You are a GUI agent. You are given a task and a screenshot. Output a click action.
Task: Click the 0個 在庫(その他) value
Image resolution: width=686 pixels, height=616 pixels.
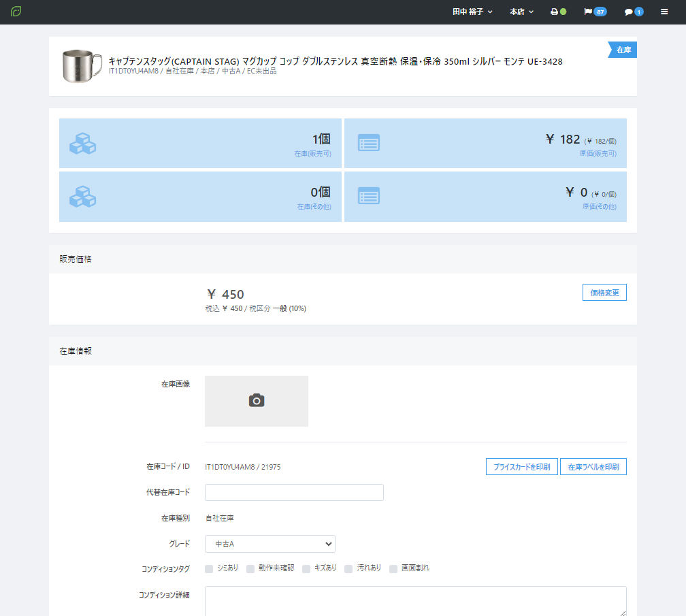pos(321,192)
